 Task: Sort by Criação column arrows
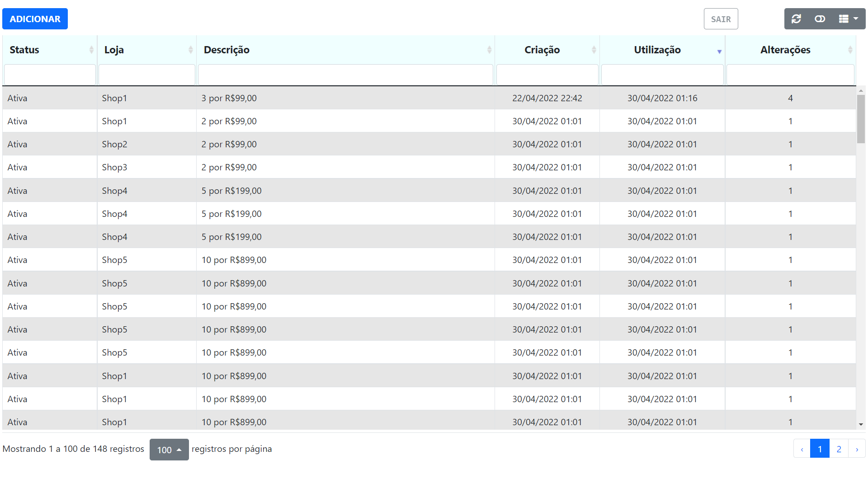pos(594,50)
